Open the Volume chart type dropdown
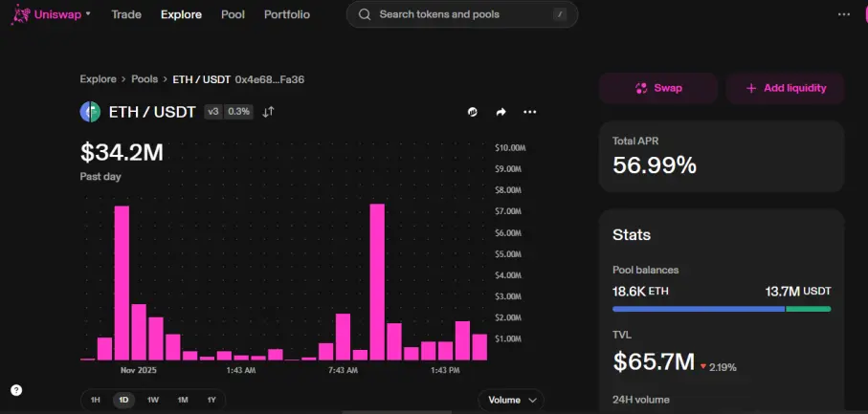This screenshot has height=414, width=868. click(x=511, y=400)
